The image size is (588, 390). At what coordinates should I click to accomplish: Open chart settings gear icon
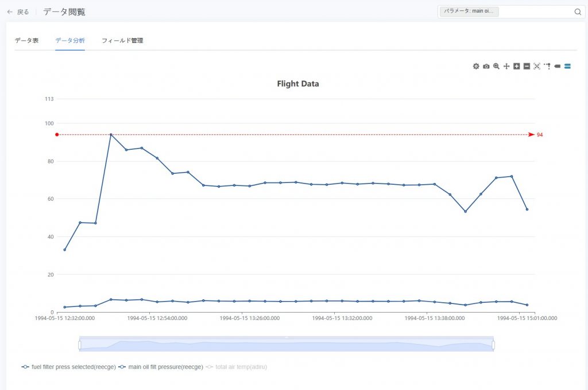[x=476, y=67]
